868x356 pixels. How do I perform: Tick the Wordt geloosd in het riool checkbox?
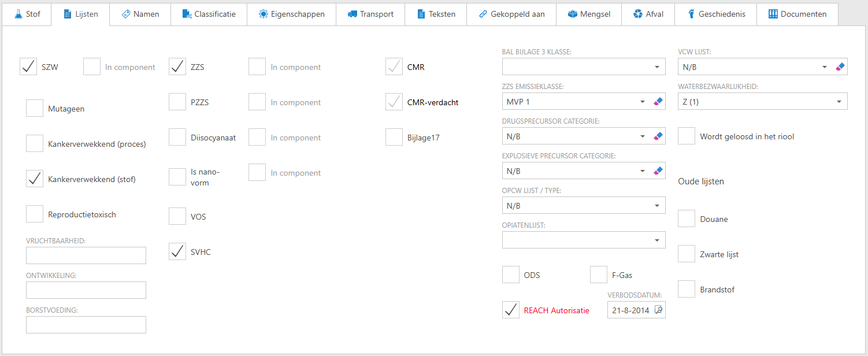click(687, 137)
